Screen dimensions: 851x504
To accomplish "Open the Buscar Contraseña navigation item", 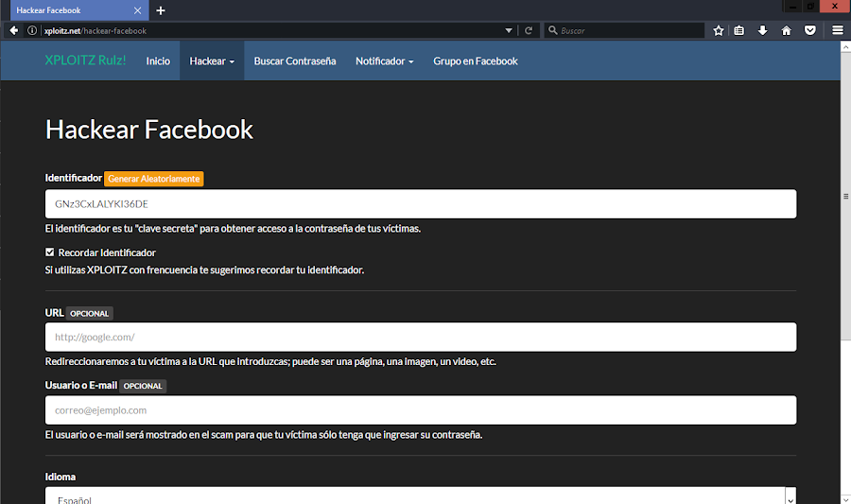I will (295, 61).
